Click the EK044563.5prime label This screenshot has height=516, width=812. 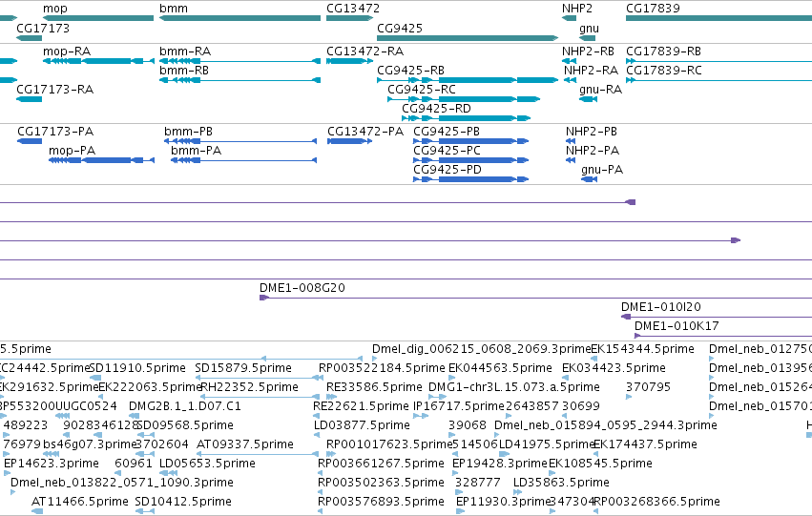pyautogui.click(x=500, y=368)
